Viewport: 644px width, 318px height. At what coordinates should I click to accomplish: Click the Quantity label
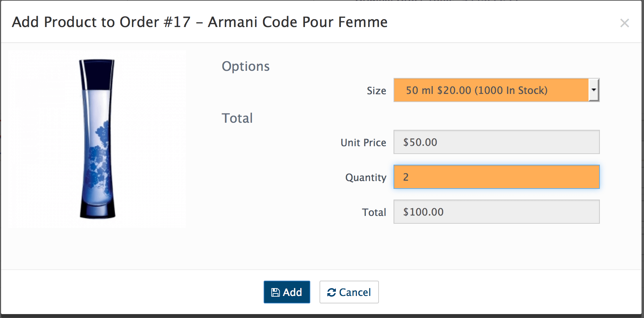[x=366, y=177]
